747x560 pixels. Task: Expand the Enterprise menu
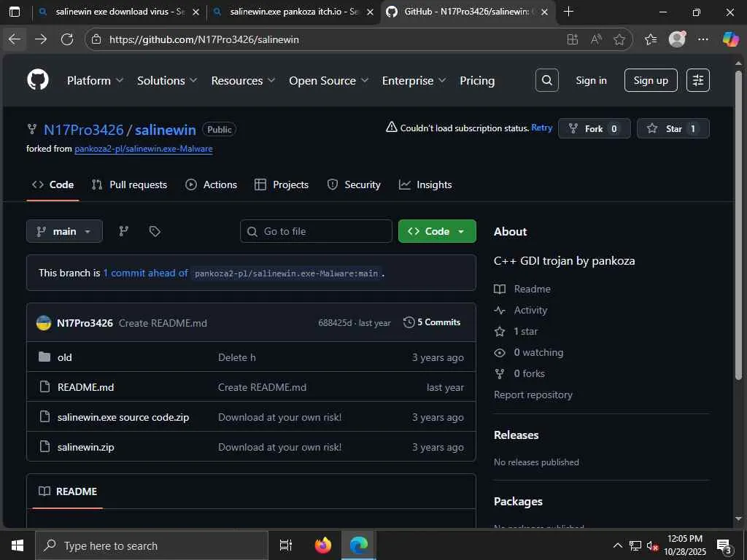414,80
